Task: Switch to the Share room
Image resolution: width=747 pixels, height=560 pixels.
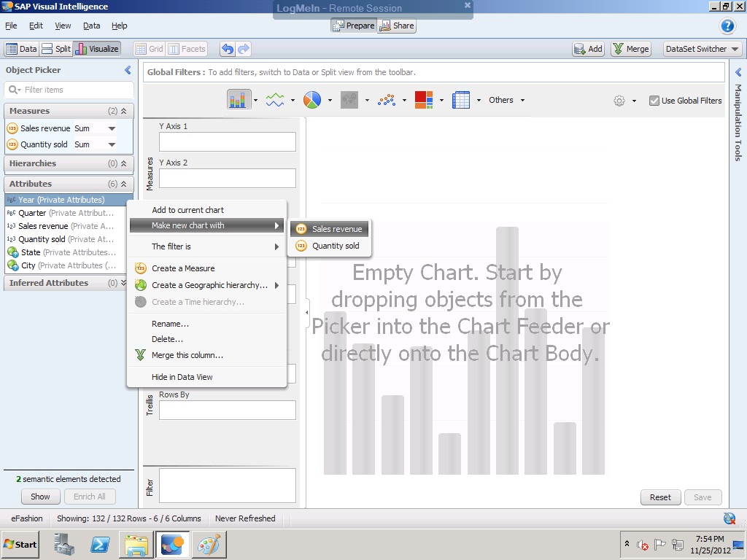Action: coord(397,26)
